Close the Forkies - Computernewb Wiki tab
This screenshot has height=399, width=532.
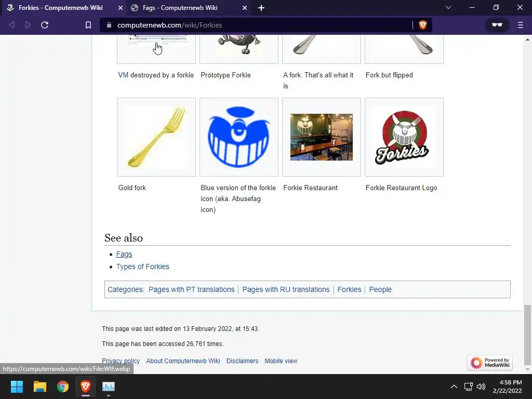click(x=121, y=8)
